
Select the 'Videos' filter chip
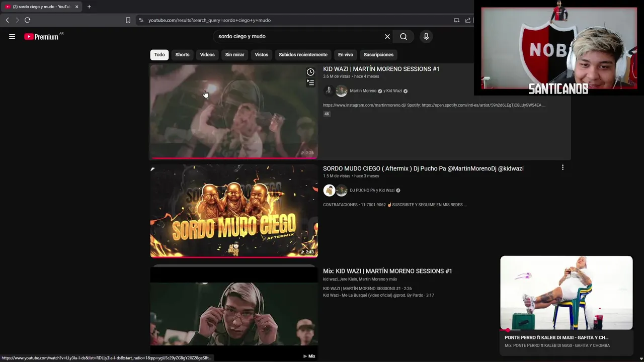[x=207, y=55]
